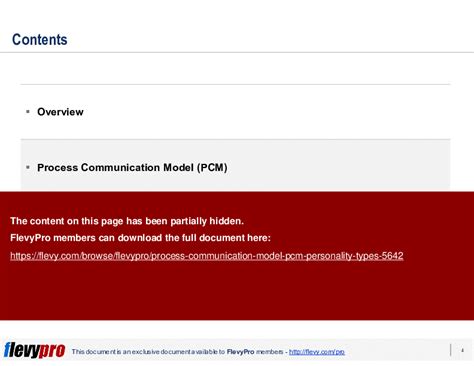Open the flevy.com browse flevypro document link

[207, 256]
